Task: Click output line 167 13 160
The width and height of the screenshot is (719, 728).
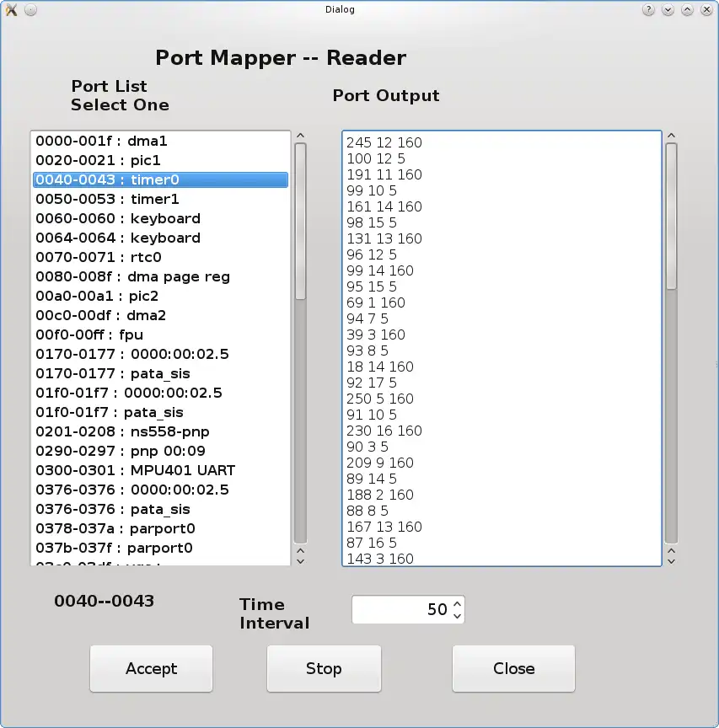Action: [384, 527]
